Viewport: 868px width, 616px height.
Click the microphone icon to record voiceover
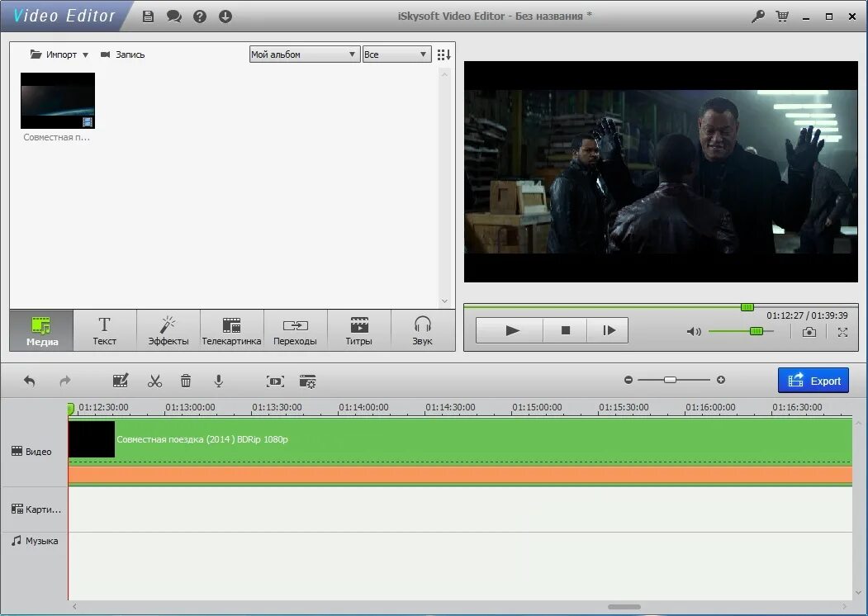click(218, 381)
